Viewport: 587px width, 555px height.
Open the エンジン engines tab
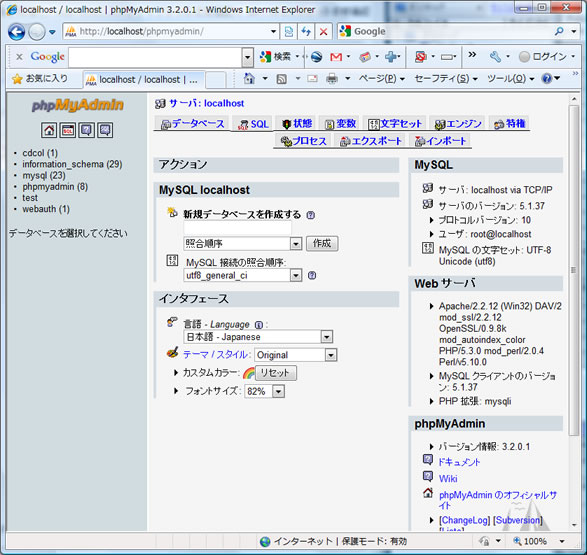[x=458, y=123]
